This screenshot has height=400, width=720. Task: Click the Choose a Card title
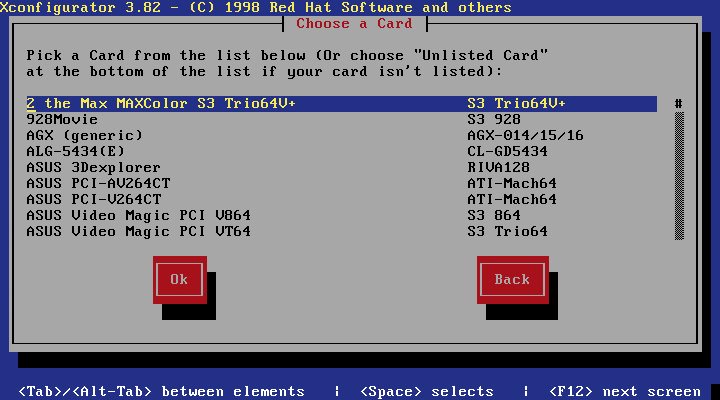pos(354,23)
